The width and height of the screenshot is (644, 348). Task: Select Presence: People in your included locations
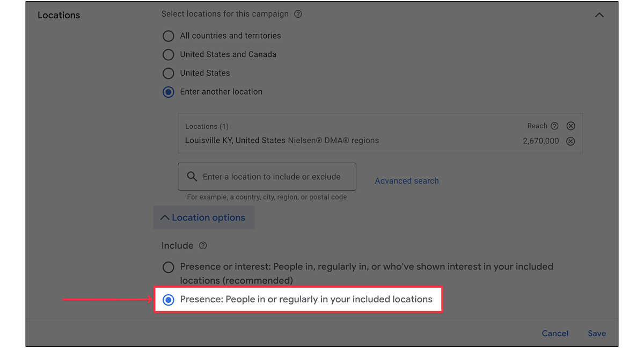click(169, 300)
